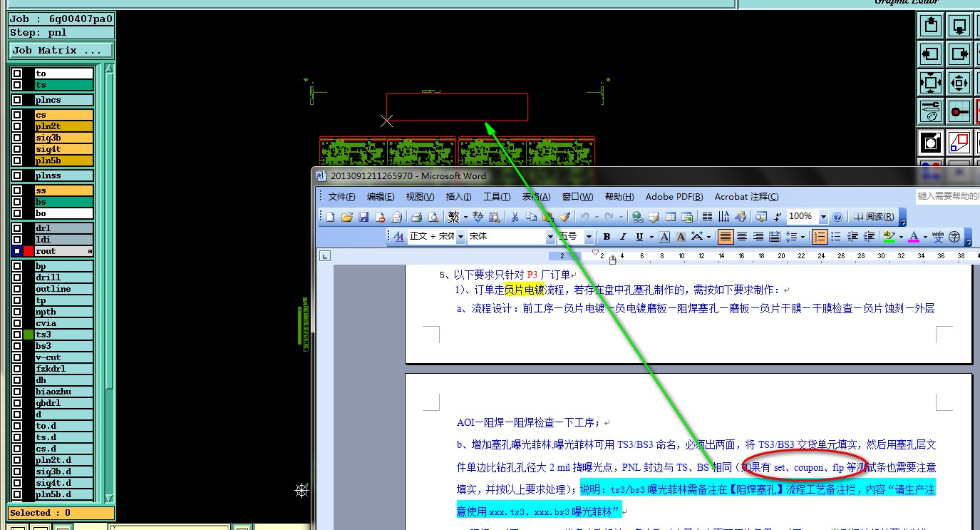Click the traditional/simplified Chinese 繁 conversion icon
This screenshot has height=530, width=980.
click(453, 216)
